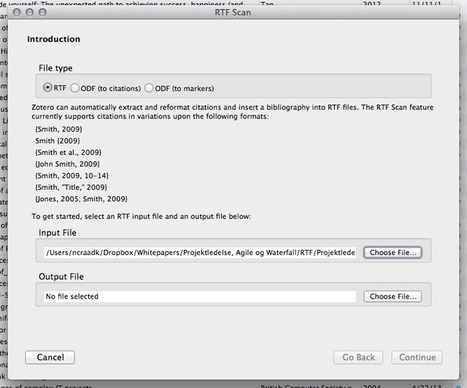
Task: Click the RTF Scan window title
Action: [233, 12]
